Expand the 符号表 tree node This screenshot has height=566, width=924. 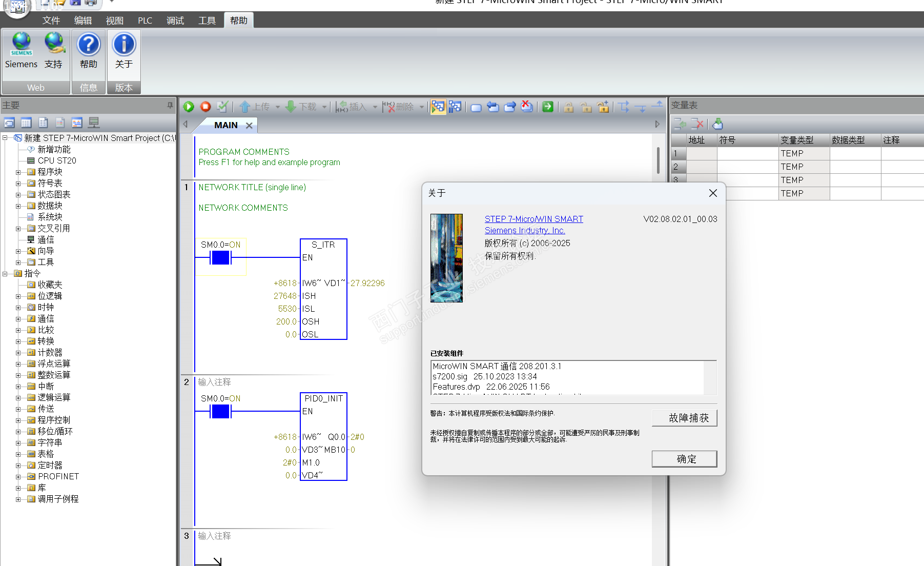(18, 184)
